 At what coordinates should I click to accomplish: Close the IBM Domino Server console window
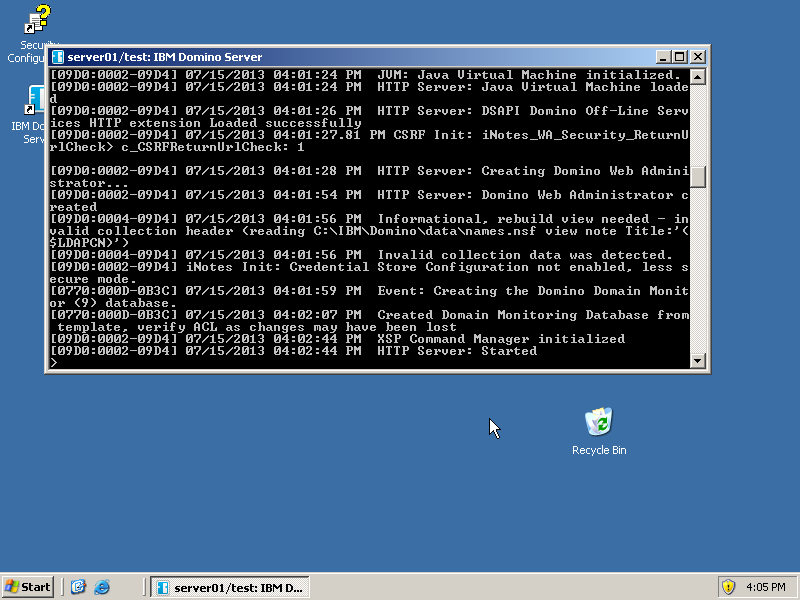[x=698, y=57]
